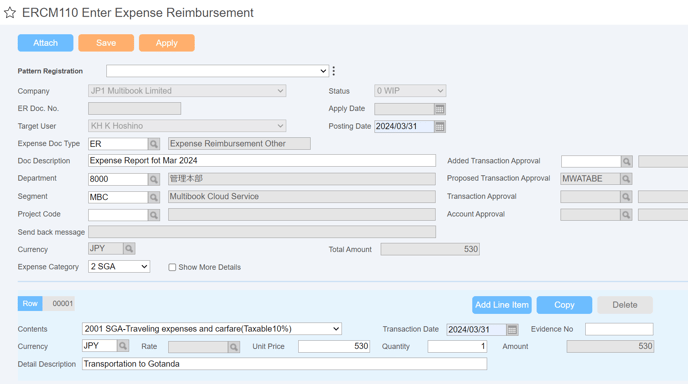Image resolution: width=688 pixels, height=384 pixels.
Task: Open the Expense Category 2 SGA dropdown
Action: 119,266
